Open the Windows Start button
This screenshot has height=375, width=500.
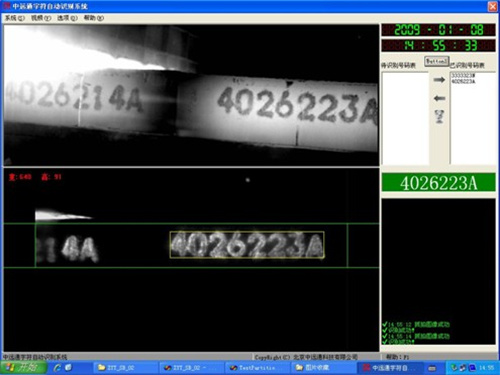point(22,367)
